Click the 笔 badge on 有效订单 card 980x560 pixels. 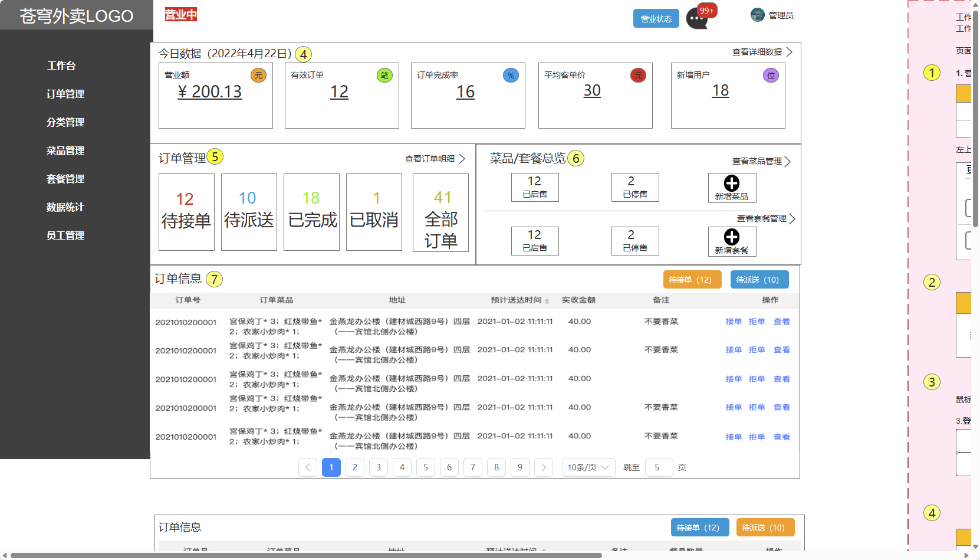point(384,75)
